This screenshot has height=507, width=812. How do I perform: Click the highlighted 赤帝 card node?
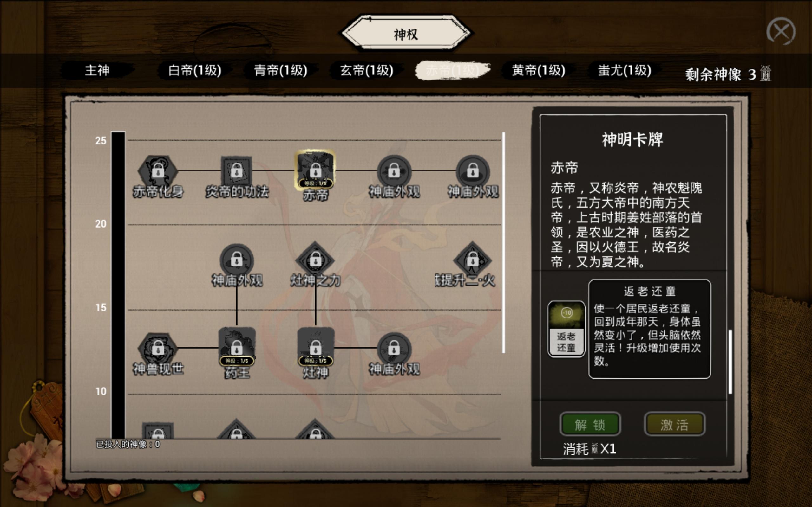[315, 170]
